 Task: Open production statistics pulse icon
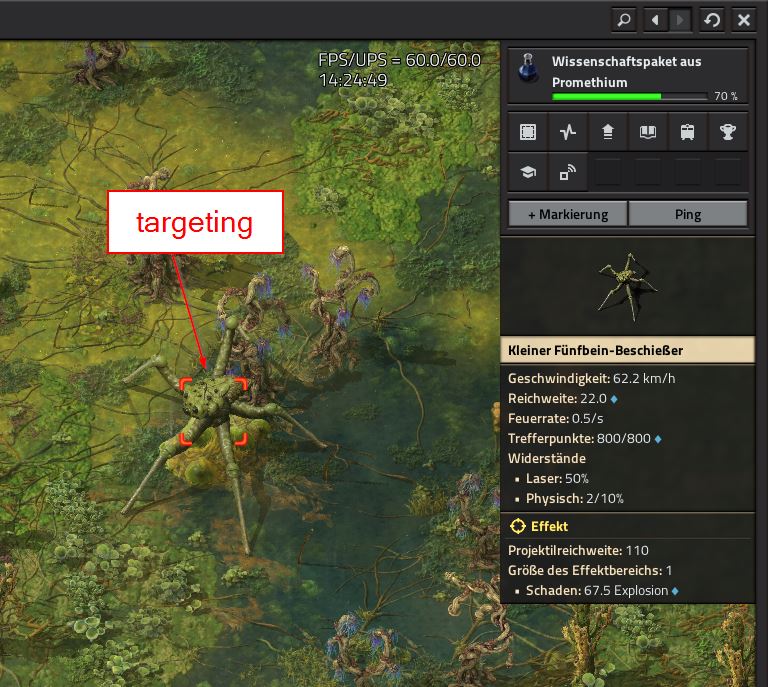tap(568, 132)
